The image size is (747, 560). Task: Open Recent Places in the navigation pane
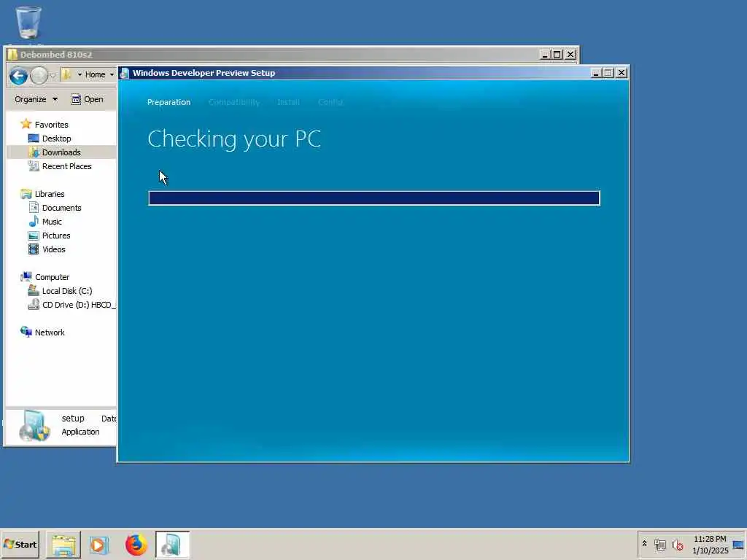[66, 166]
